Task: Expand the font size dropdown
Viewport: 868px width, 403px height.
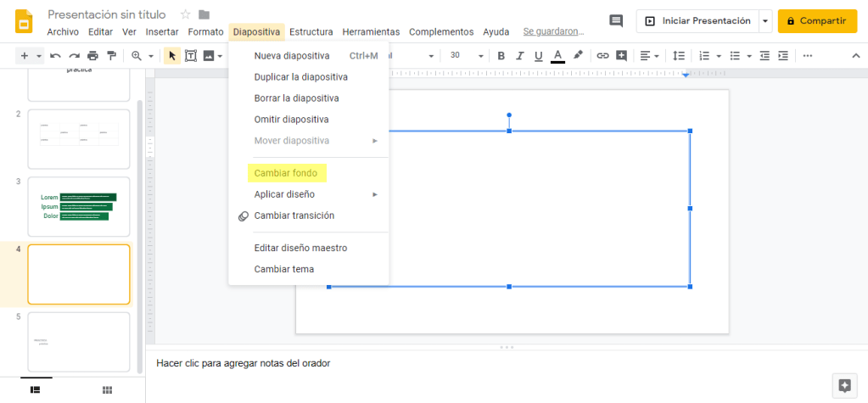Action: (479, 56)
